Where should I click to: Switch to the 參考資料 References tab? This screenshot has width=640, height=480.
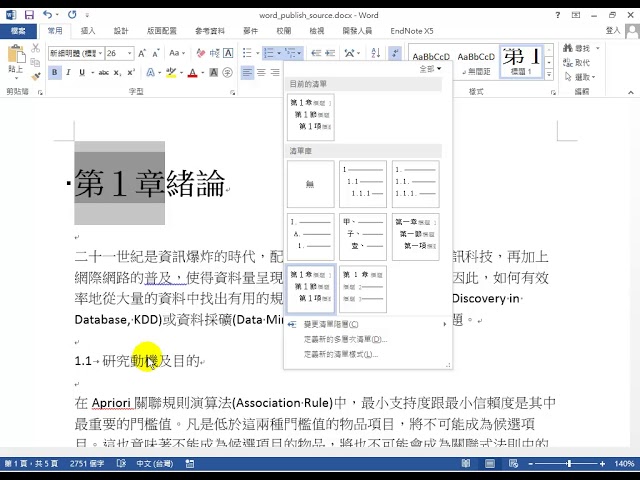pyautogui.click(x=210, y=31)
